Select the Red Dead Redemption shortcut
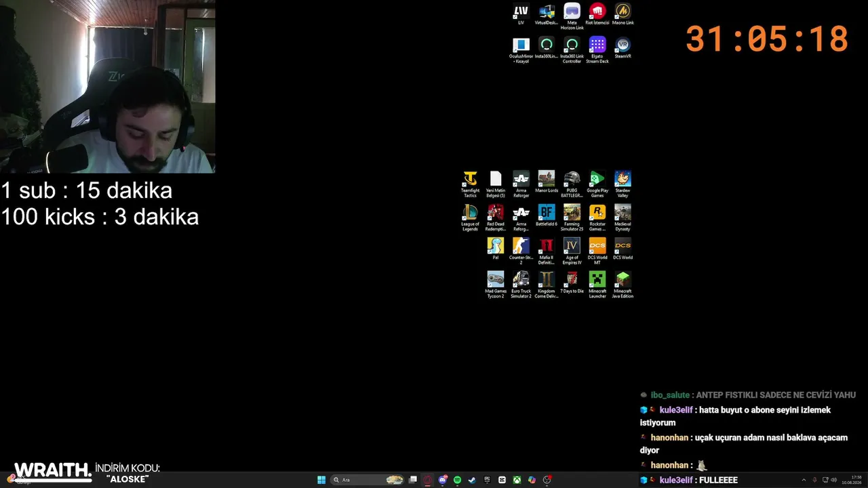The height and width of the screenshot is (488, 868). pyautogui.click(x=496, y=218)
